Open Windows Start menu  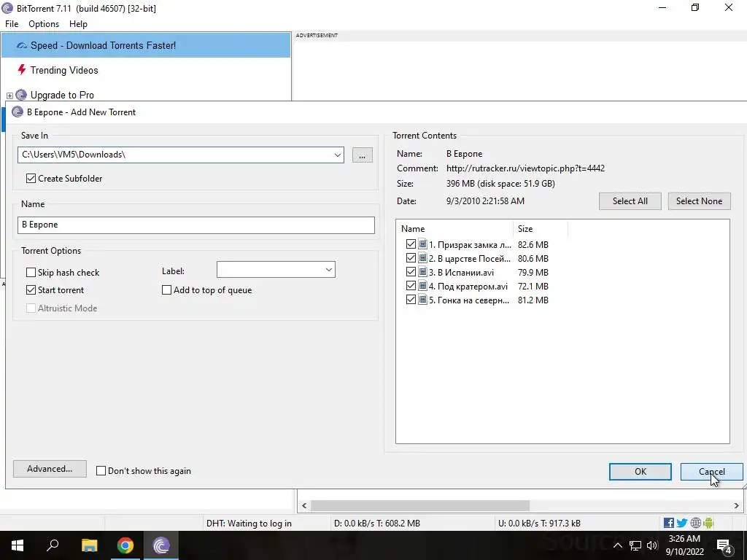(x=18, y=545)
